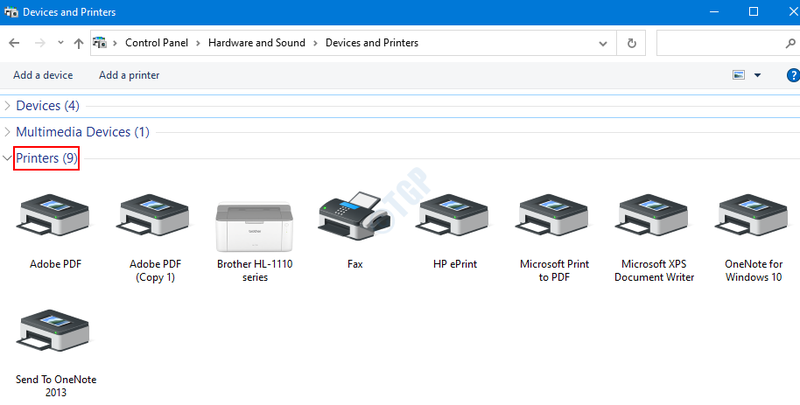
Task: Click the control panel icon in address bar
Action: pos(101,43)
